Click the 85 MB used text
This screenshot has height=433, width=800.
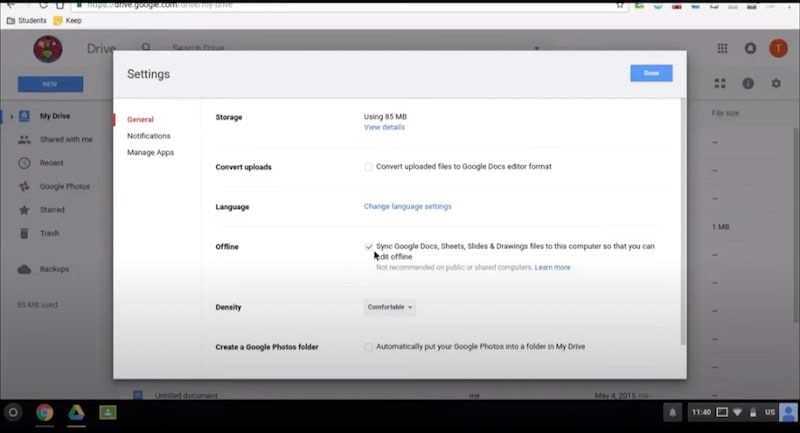click(37, 305)
